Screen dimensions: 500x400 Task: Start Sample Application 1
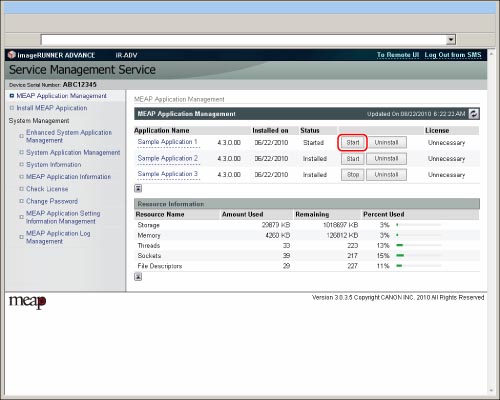pos(353,143)
